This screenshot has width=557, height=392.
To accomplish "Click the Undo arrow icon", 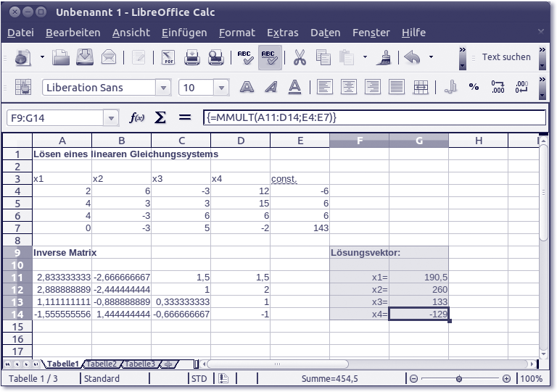I will (412, 57).
